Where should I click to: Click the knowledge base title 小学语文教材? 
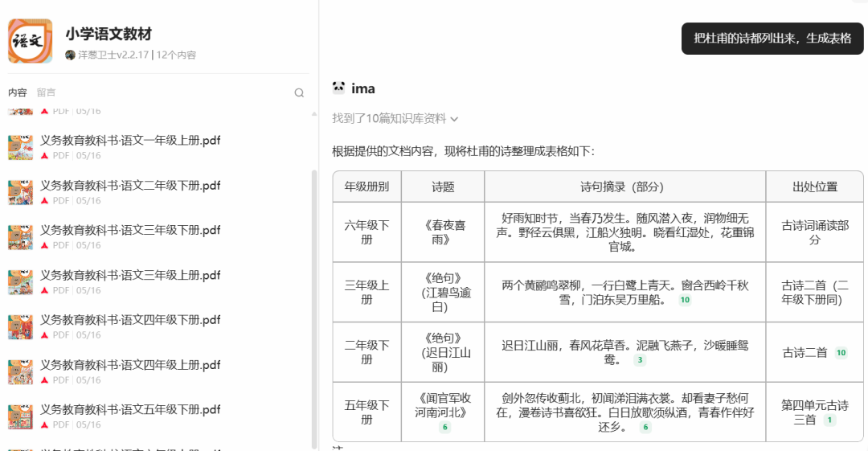click(108, 34)
